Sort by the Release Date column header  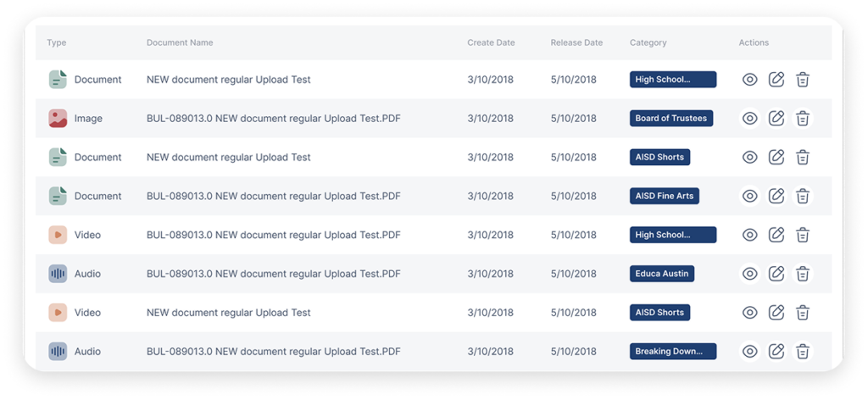576,42
